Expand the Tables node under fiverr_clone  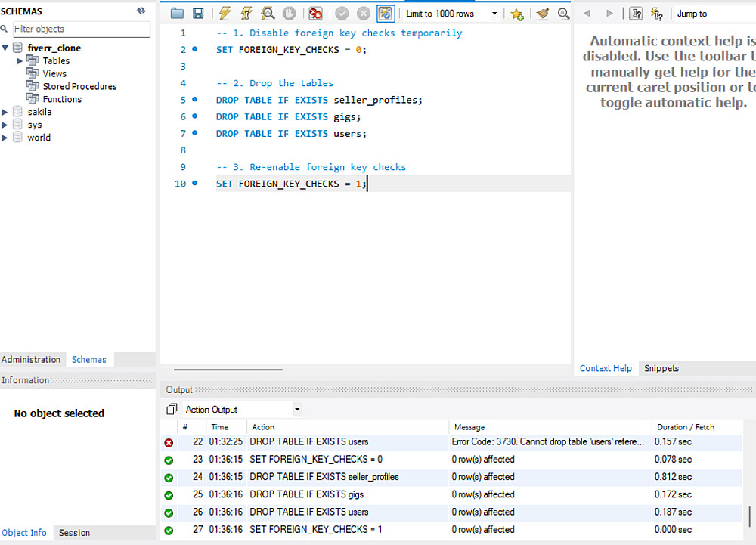point(20,61)
